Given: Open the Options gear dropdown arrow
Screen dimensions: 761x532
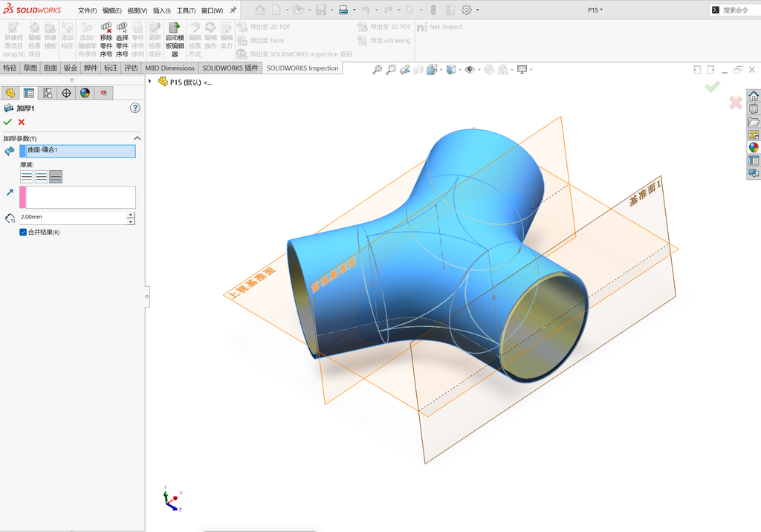Looking at the screenshot, I should 478,10.
